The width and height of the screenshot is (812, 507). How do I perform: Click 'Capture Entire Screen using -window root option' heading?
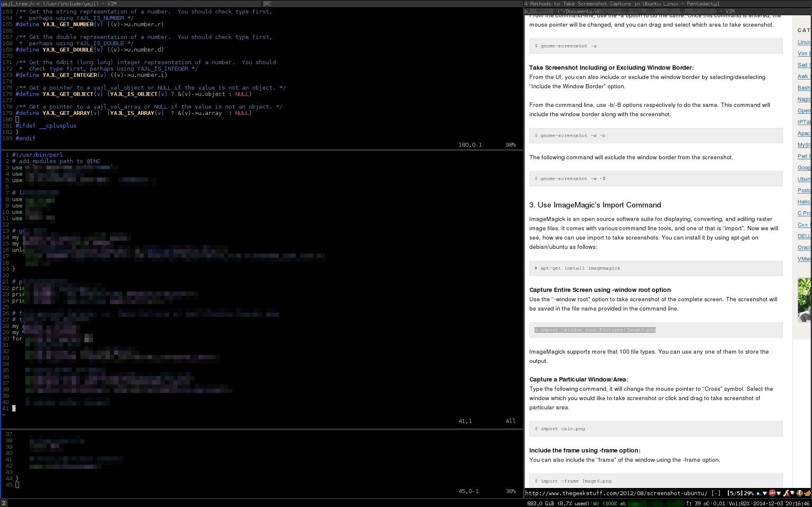point(600,290)
